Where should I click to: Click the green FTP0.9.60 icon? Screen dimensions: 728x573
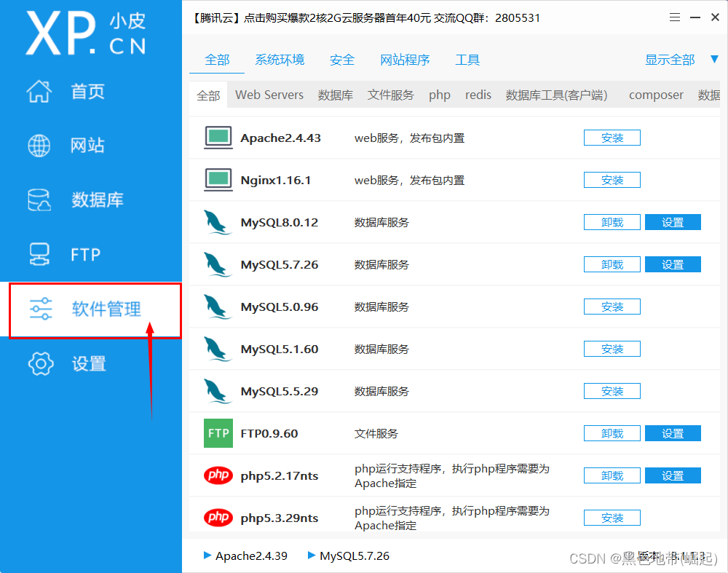pos(218,433)
